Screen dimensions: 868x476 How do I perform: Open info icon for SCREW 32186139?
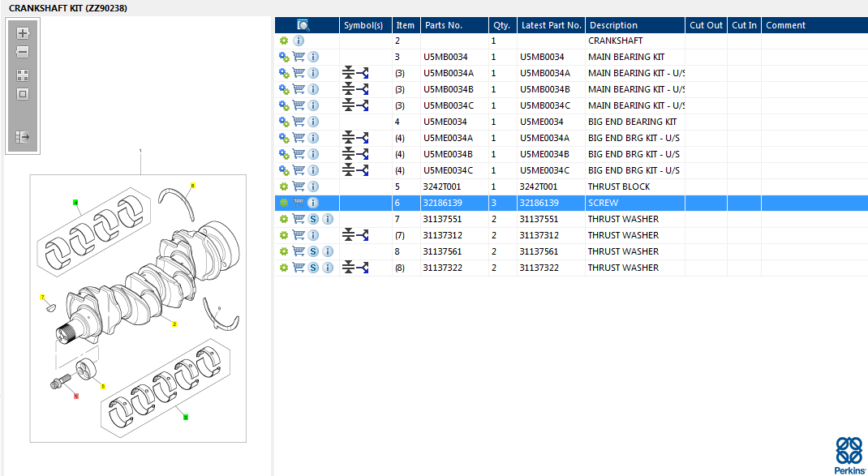tap(313, 203)
